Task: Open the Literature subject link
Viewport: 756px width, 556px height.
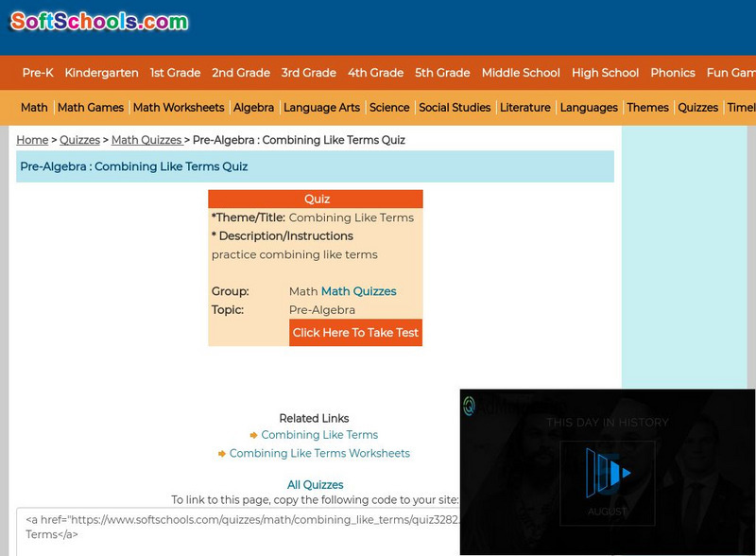Action: (525, 108)
